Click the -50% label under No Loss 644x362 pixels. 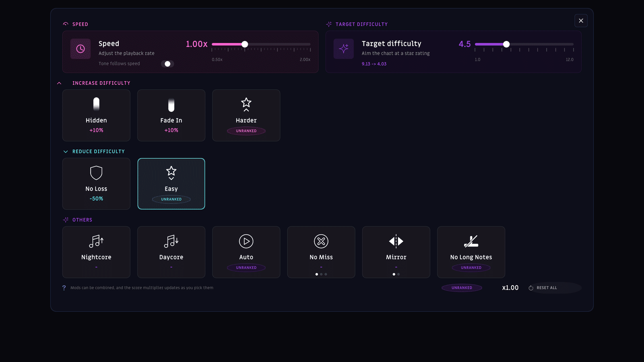(x=96, y=199)
